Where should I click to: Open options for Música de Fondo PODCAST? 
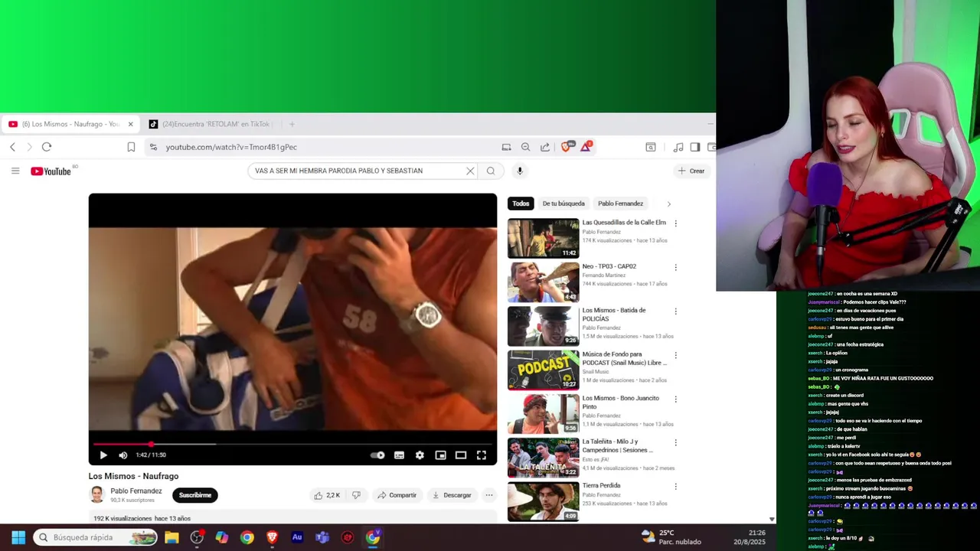675,355
